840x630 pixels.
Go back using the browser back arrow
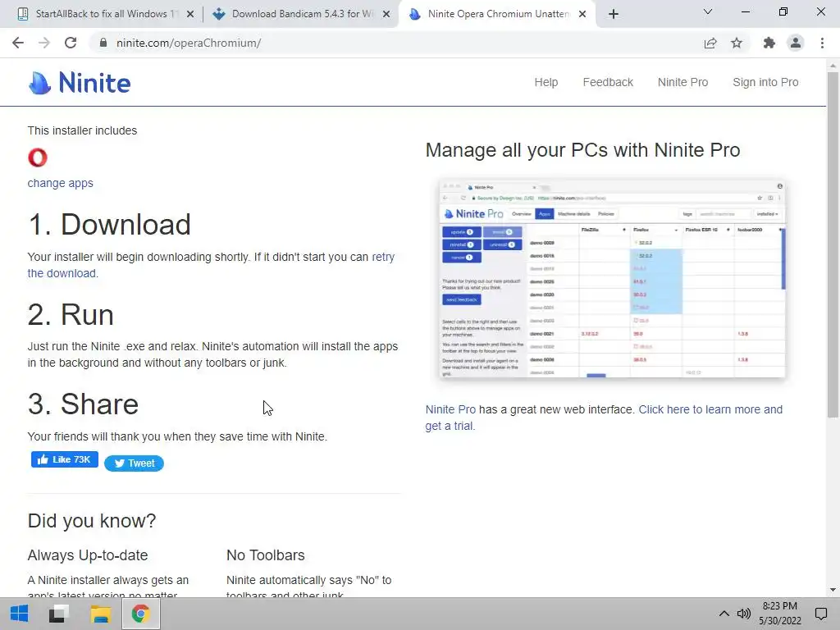click(x=18, y=43)
